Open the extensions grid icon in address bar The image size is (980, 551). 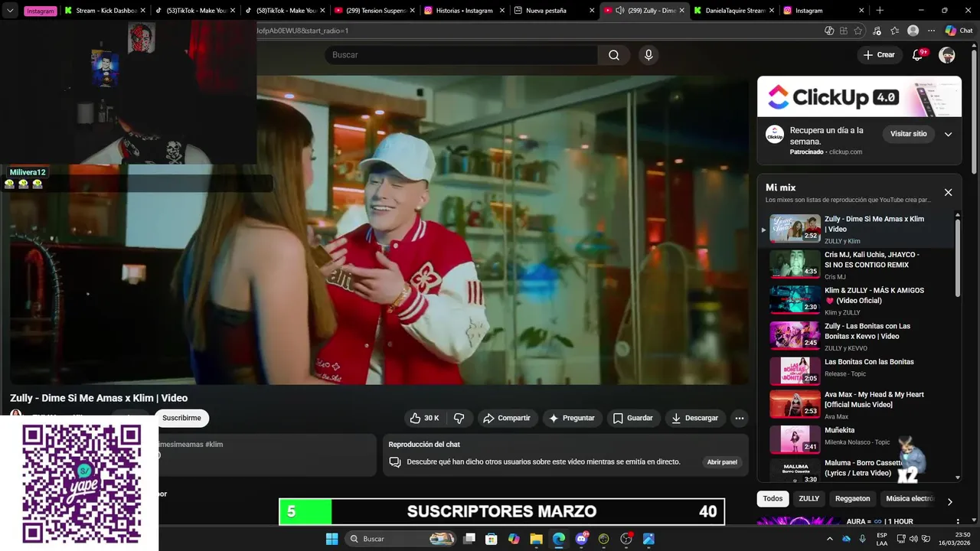tap(844, 31)
